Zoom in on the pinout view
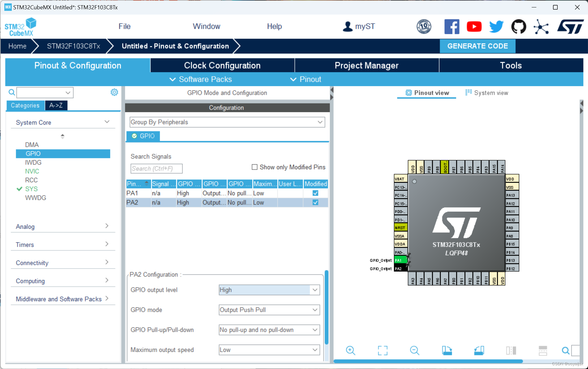This screenshot has height=369, width=588. [350, 350]
